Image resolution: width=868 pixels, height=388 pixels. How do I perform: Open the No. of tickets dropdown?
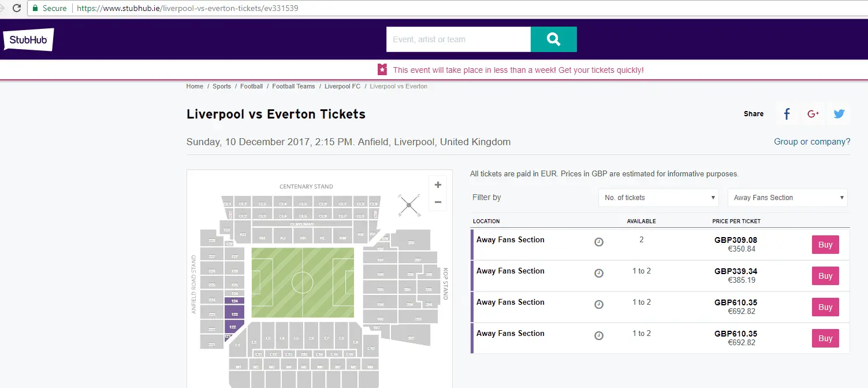pos(658,198)
